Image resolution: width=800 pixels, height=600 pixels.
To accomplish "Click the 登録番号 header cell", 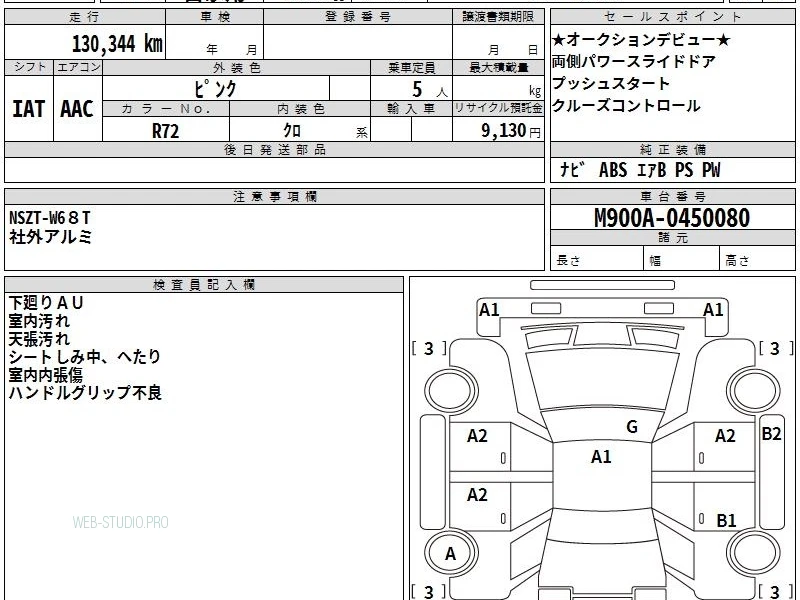I will pos(358,17).
